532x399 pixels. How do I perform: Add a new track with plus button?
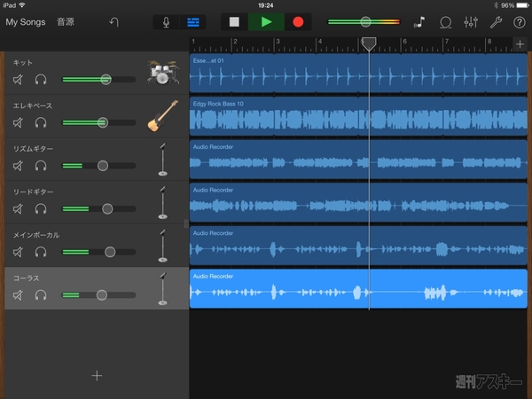point(97,375)
